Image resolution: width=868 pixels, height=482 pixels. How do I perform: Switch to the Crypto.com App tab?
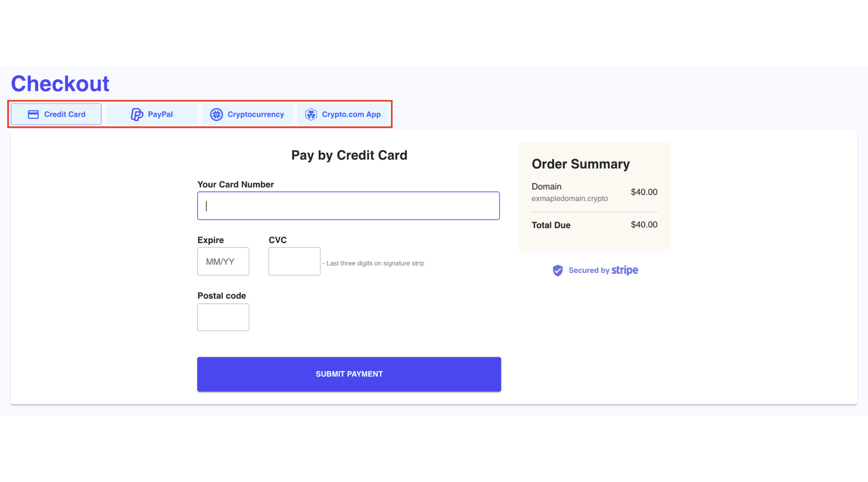pos(343,114)
